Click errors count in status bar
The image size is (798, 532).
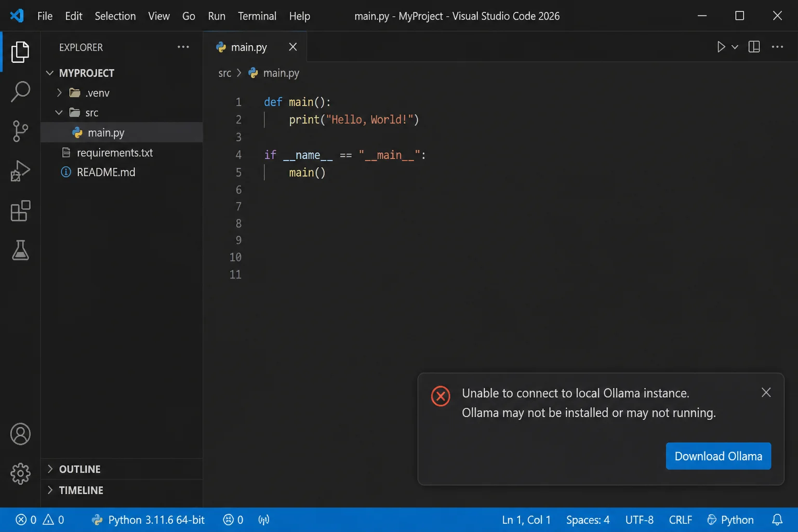tap(26, 520)
